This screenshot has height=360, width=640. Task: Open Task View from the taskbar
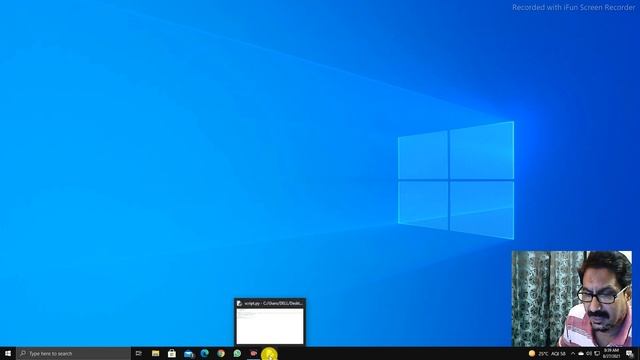139,353
